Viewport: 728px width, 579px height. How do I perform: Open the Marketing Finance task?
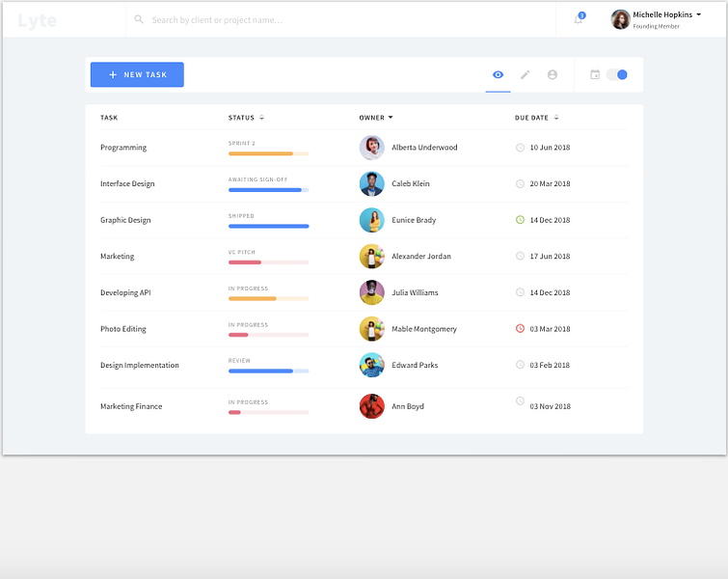(131, 406)
